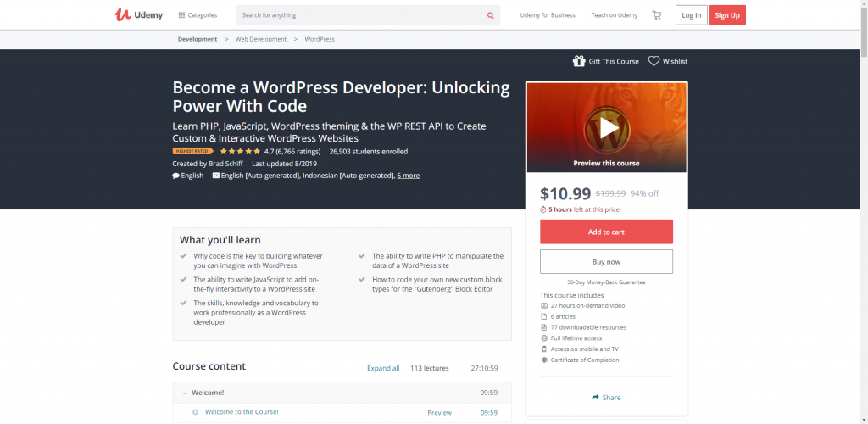This screenshot has width=868, height=424.
Task: Click the on-demand video icon
Action: [543, 305]
